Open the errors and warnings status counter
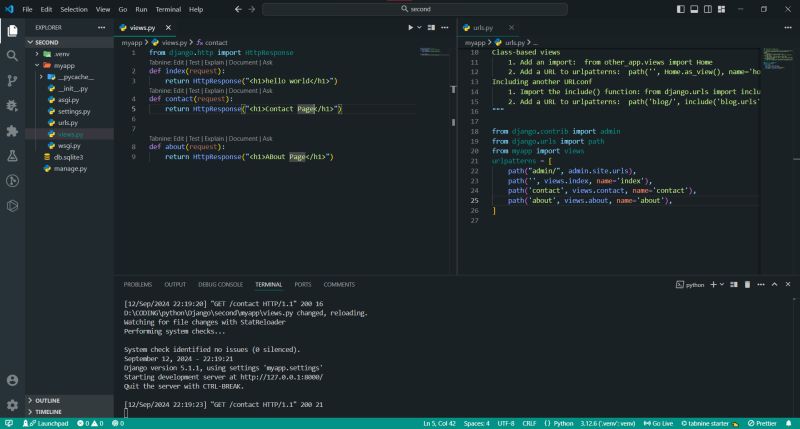Image resolution: width=800 pixels, height=429 pixels. point(90,423)
